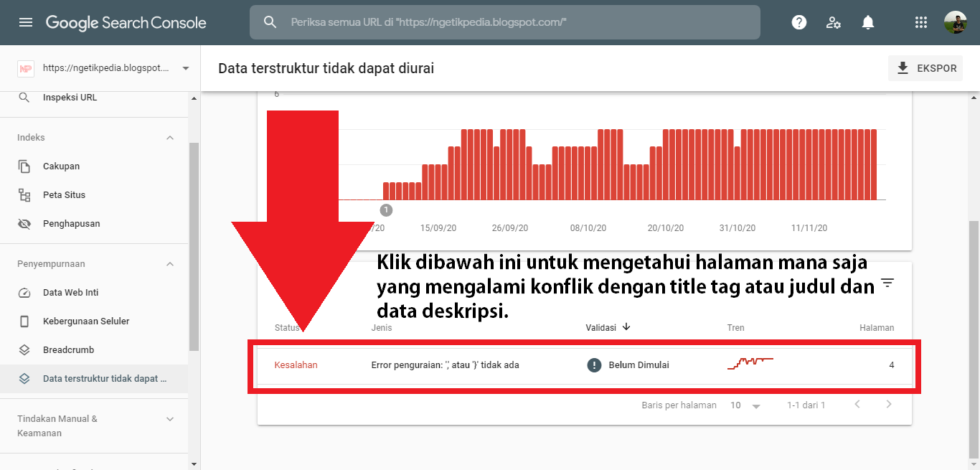Viewport: 980px width, 470px height.
Task: Click the Belum Dimulai validation status
Action: [x=639, y=365]
